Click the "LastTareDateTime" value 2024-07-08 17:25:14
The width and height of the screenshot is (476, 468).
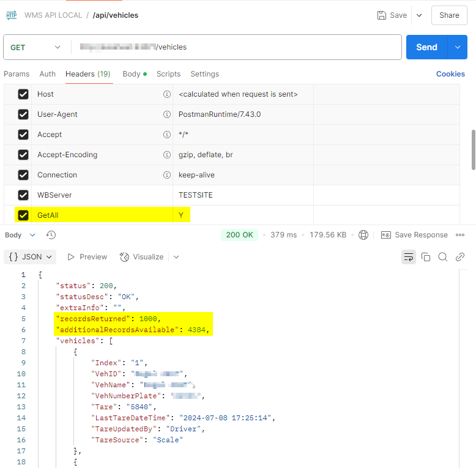[x=225, y=418]
